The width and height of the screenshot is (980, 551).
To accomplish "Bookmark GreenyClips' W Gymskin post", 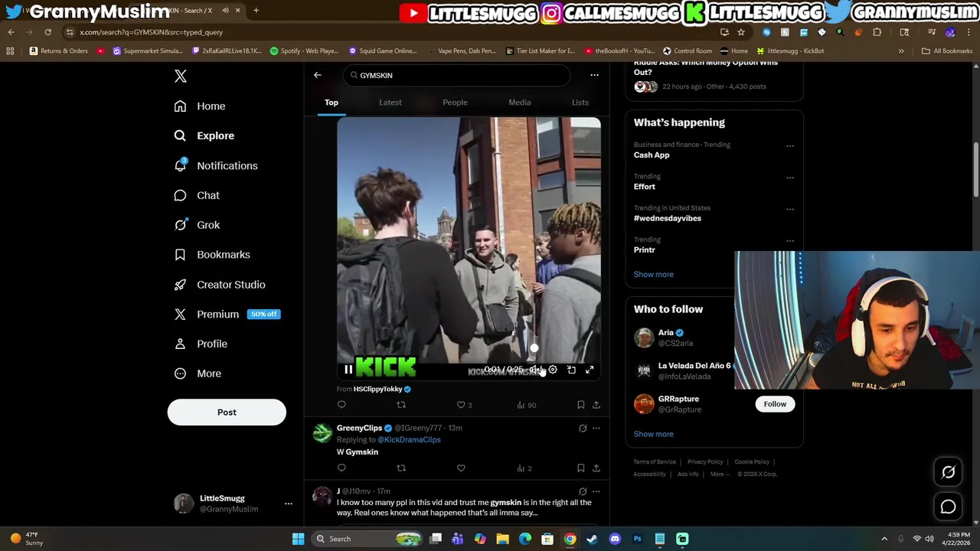I will point(580,468).
